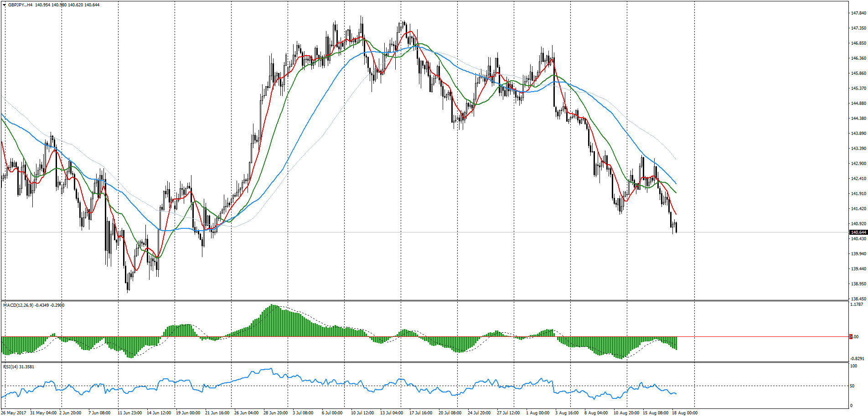Screen dimensions: 868x418
Task: Click the RSI(14) indicator label
Action: pos(10,366)
